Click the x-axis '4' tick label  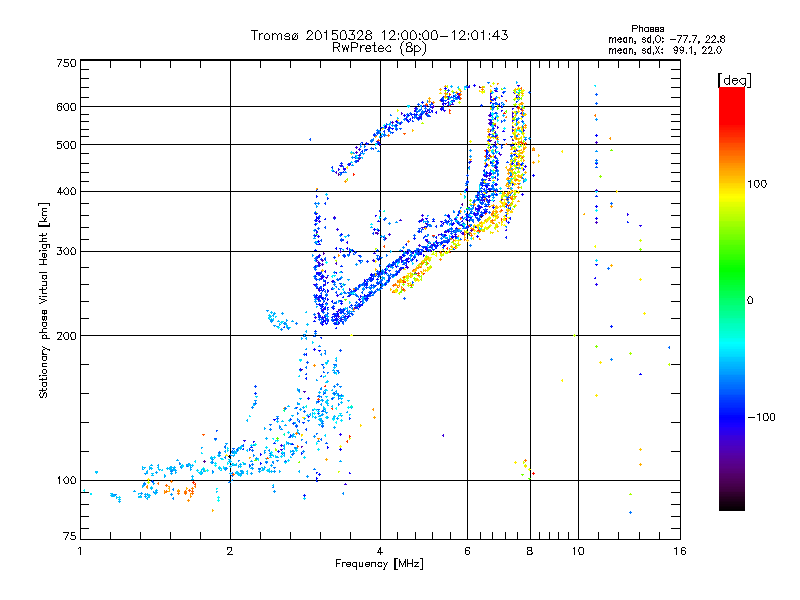(x=380, y=551)
